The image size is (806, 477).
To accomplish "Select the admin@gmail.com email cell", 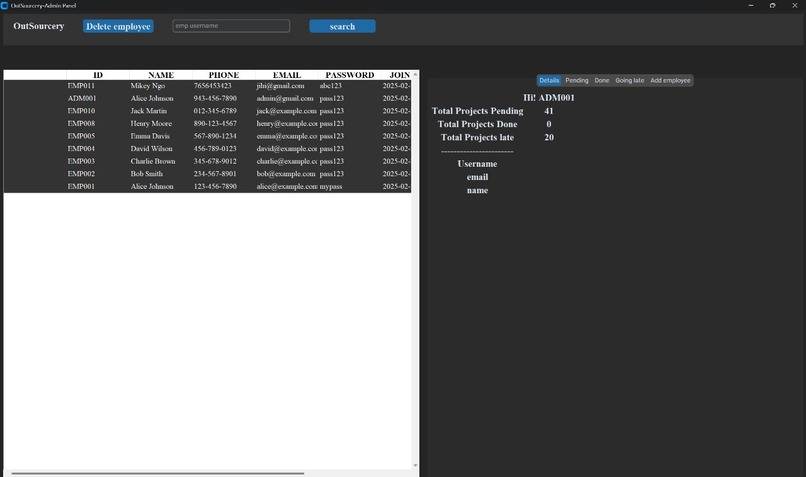I will (x=285, y=98).
